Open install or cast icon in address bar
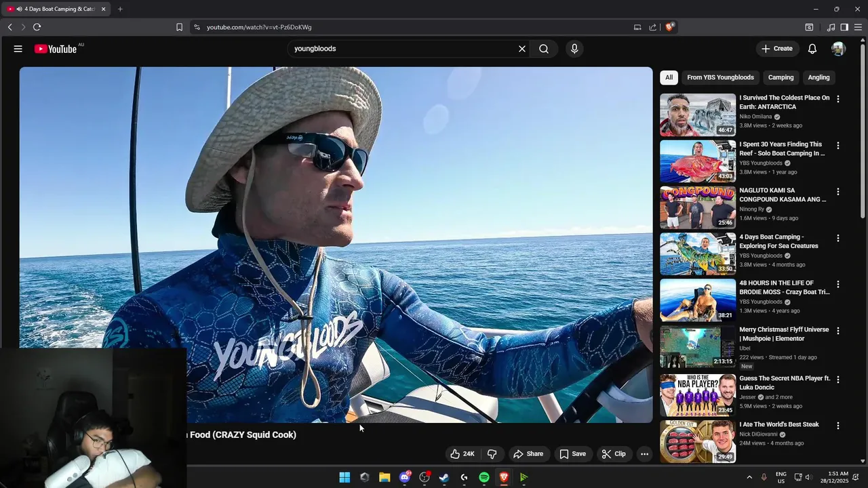Image resolution: width=868 pixels, height=488 pixels. [x=637, y=27]
